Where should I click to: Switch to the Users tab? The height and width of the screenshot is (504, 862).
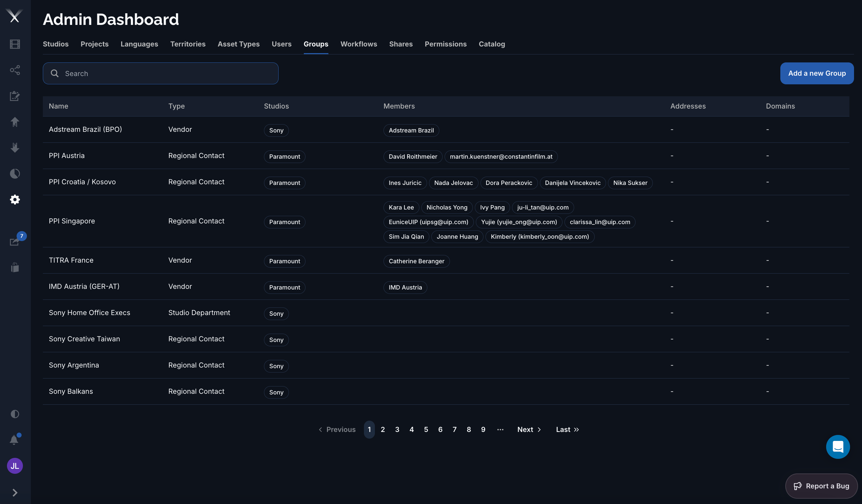(282, 44)
